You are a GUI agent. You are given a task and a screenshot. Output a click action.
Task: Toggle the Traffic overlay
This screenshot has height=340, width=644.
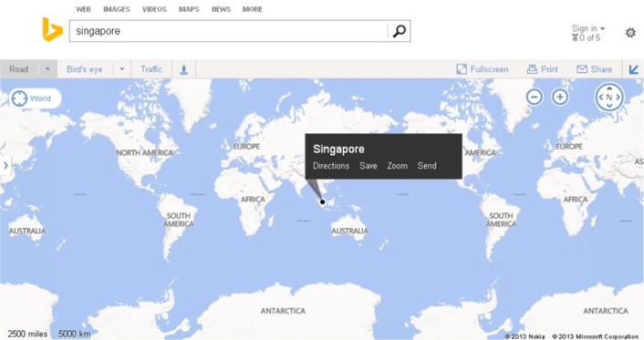coord(151,69)
